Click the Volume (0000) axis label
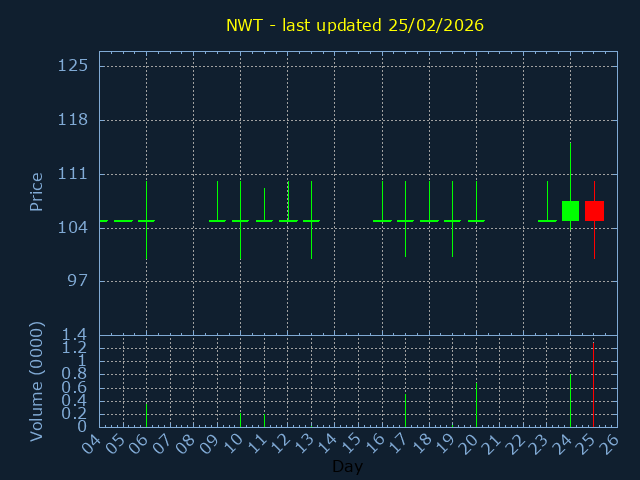This screenshot has width=640, height=480. click(x=37, y=381)
